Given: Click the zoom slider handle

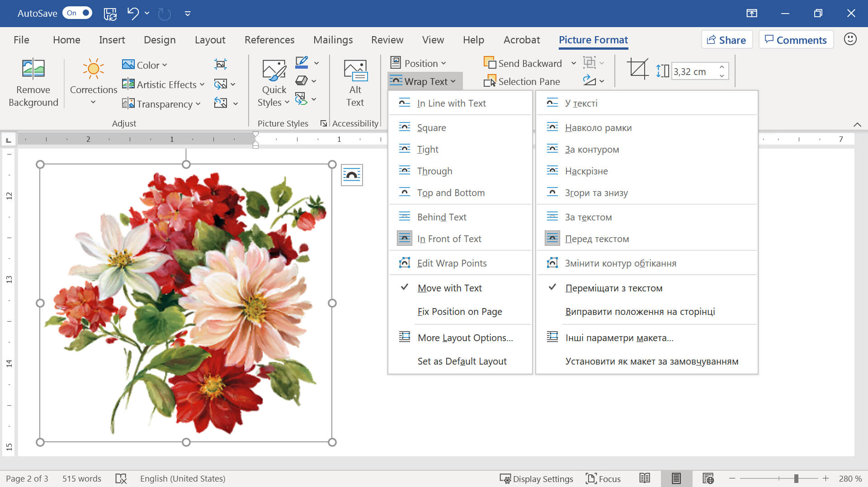Looking at the screenshot, I should [x=796, y=478].
